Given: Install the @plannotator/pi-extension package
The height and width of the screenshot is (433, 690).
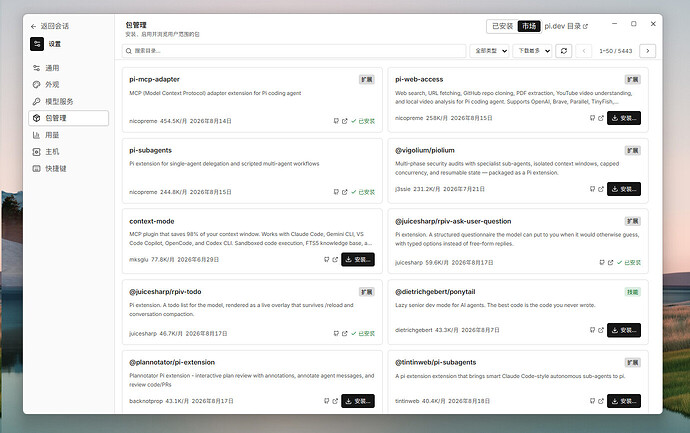Looking at the screenshot, I should (x=358, y=401).
